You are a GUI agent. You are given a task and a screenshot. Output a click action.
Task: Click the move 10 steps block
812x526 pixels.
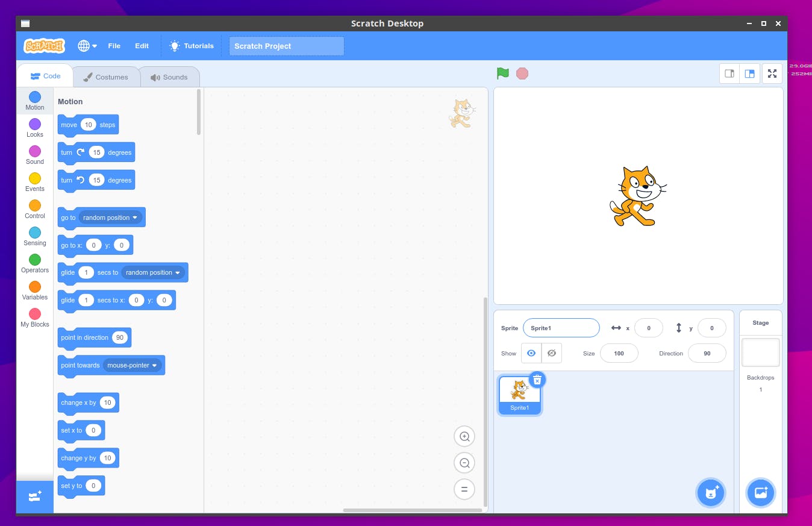tap(88, 125)
